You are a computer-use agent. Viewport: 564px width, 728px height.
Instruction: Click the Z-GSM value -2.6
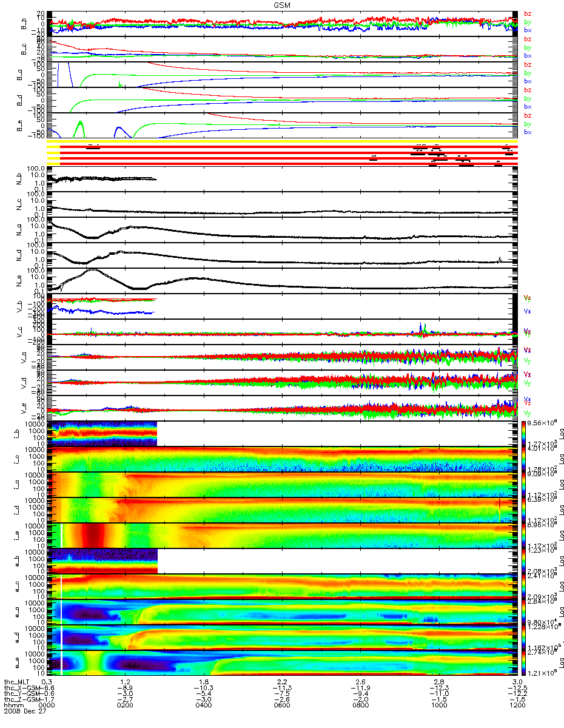[282, 699]
